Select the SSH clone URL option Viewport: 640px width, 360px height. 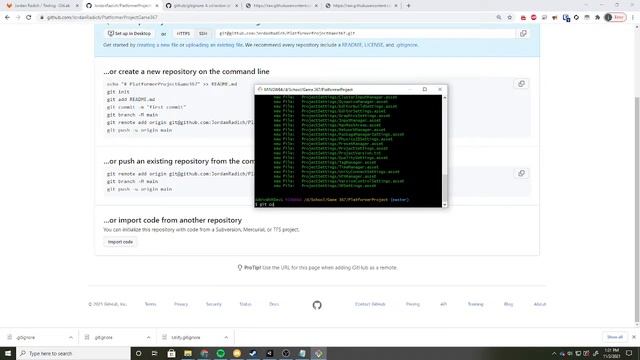pos(203,33)
